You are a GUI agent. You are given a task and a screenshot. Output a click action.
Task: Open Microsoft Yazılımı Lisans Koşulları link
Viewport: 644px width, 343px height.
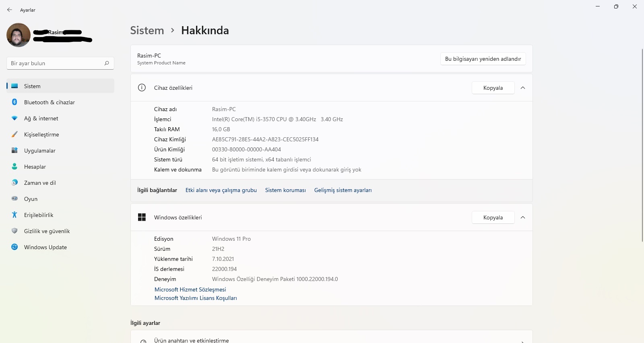point(196,298)
